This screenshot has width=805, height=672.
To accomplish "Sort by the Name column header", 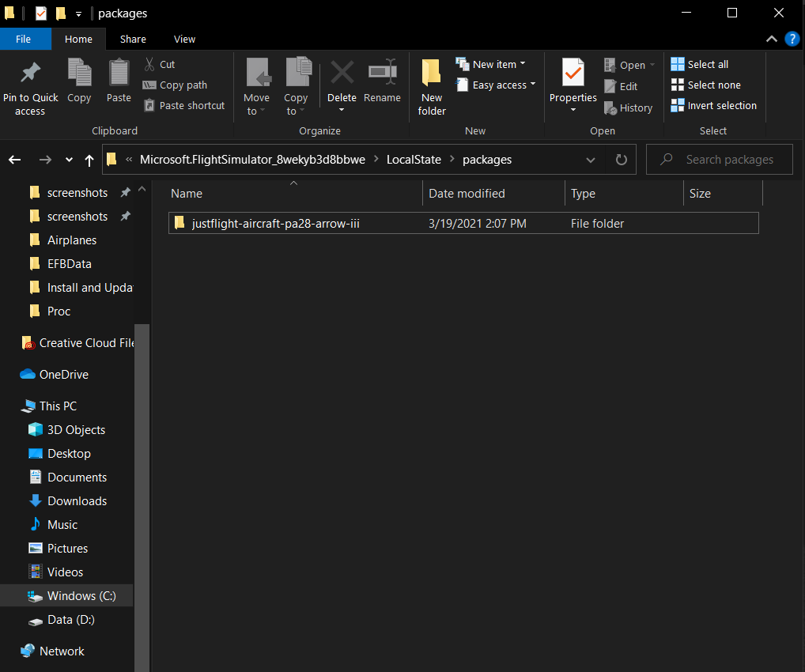I will coord(293,194).
